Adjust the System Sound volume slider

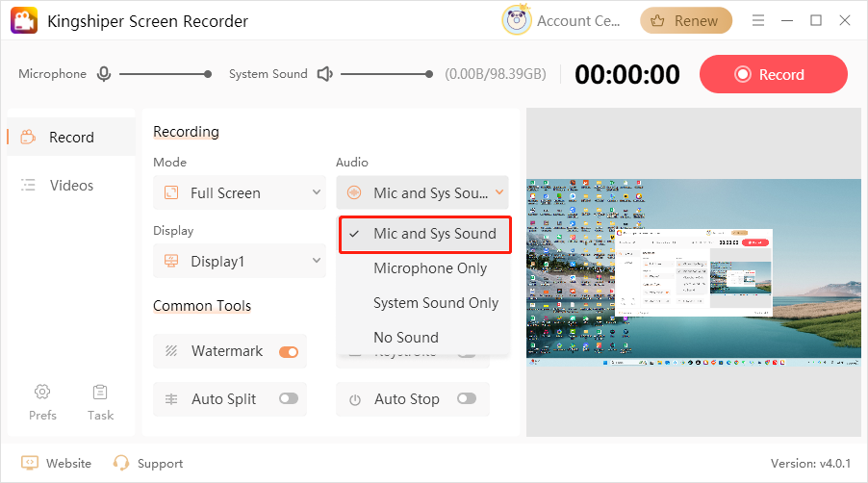(387, 73)
